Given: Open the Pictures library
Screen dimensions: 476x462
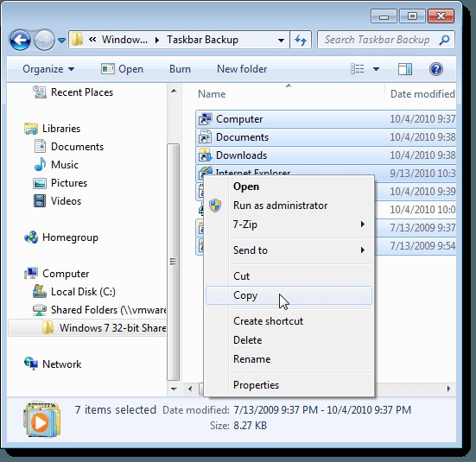Looking at the screenshot, I should click(x=69, y=183).
